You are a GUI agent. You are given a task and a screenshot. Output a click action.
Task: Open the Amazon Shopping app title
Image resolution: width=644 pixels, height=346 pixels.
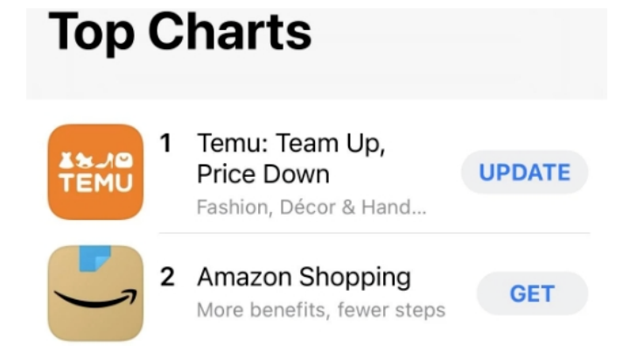click(x=304, y=278)
